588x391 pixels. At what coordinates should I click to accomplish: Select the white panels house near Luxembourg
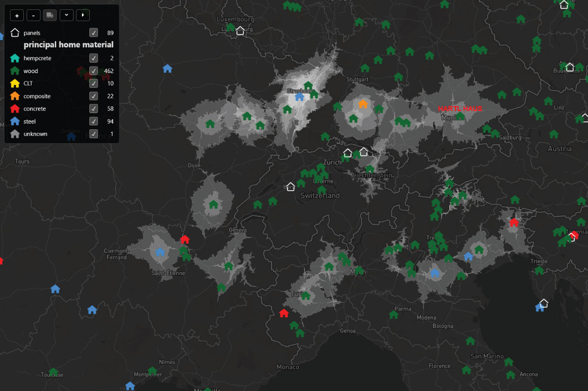pyautogui.click(x=240, y=31)
